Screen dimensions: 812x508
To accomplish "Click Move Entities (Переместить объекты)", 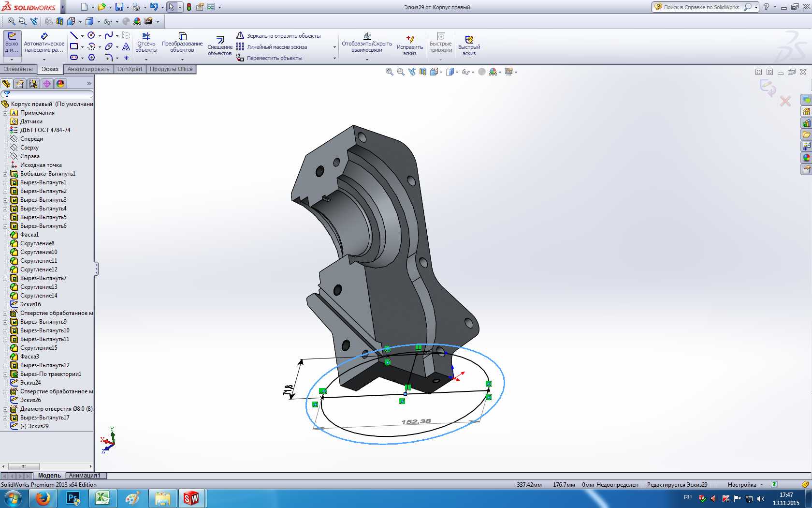I will pos(270,58).
